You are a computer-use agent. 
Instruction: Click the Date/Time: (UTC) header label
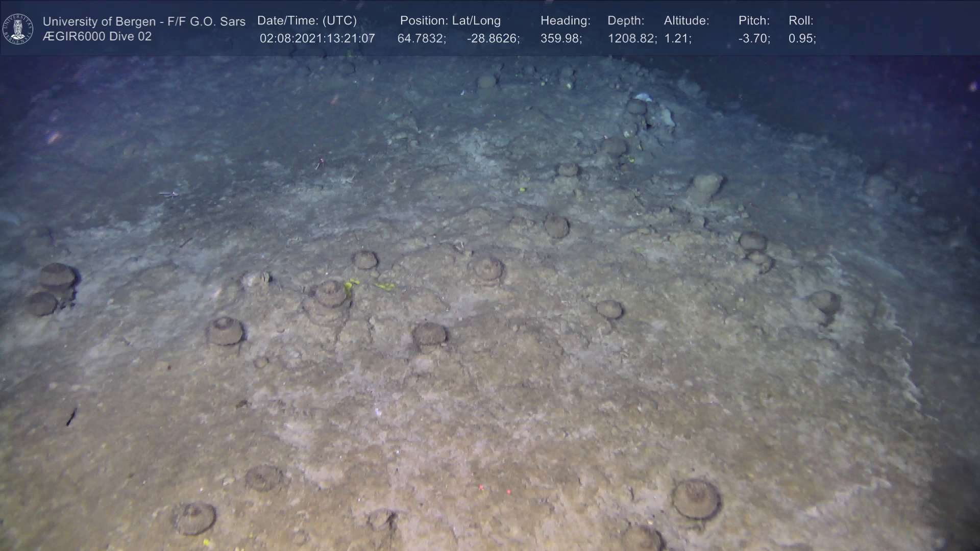pyautogui.click(x=307, y=21)
